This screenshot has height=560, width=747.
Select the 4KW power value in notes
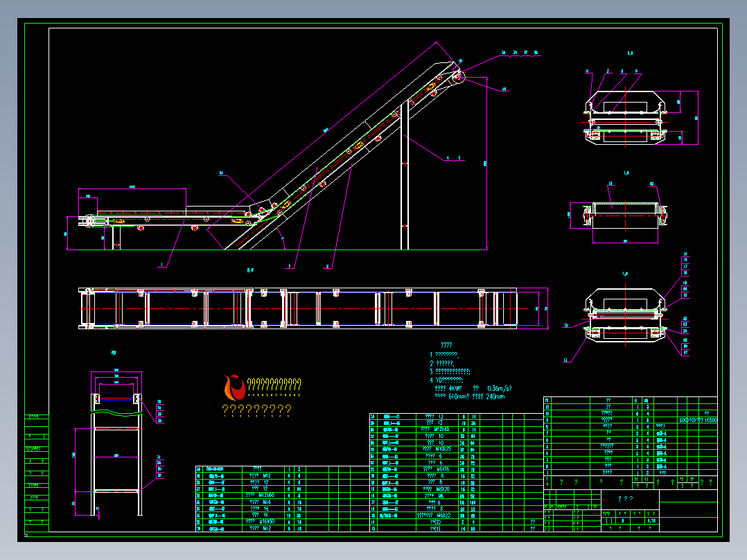[x=455, y=388]
